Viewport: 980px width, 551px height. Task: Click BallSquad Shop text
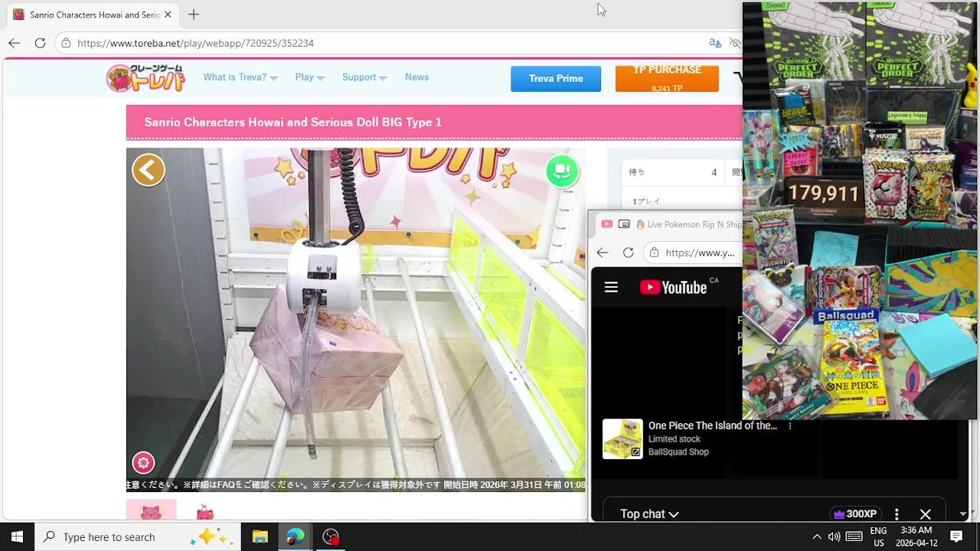point(678,452)
